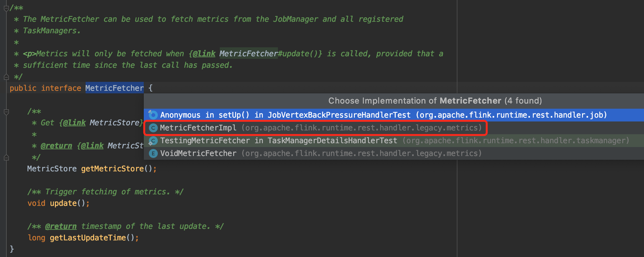Click fold end marker of class Javadoc
The image size is (644, 257).
6,77
